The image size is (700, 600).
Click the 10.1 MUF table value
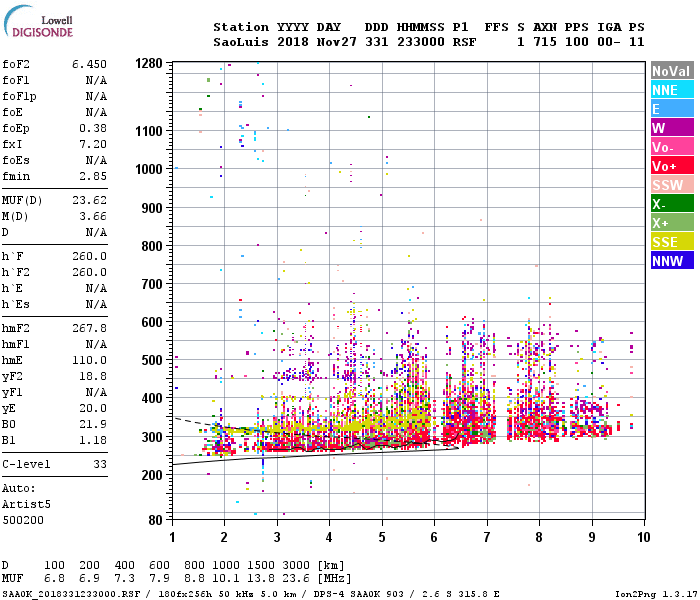click(226, 579)
